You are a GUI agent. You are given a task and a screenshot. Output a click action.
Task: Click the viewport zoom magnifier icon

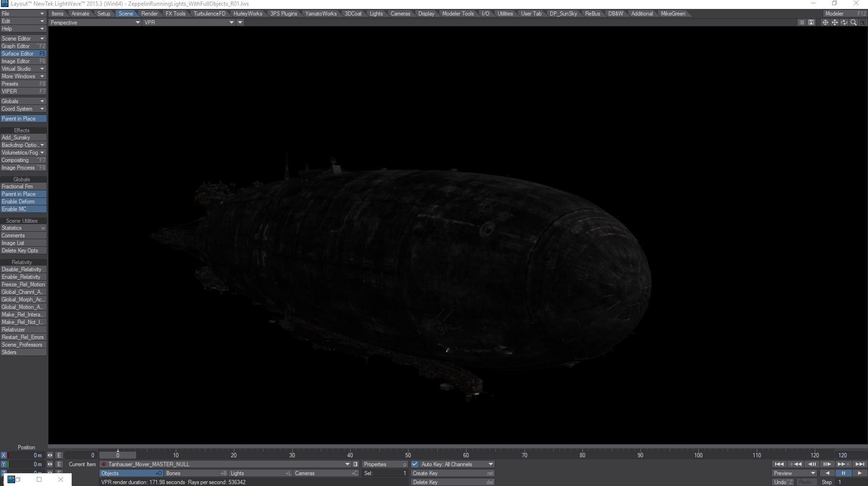[853, 23]
